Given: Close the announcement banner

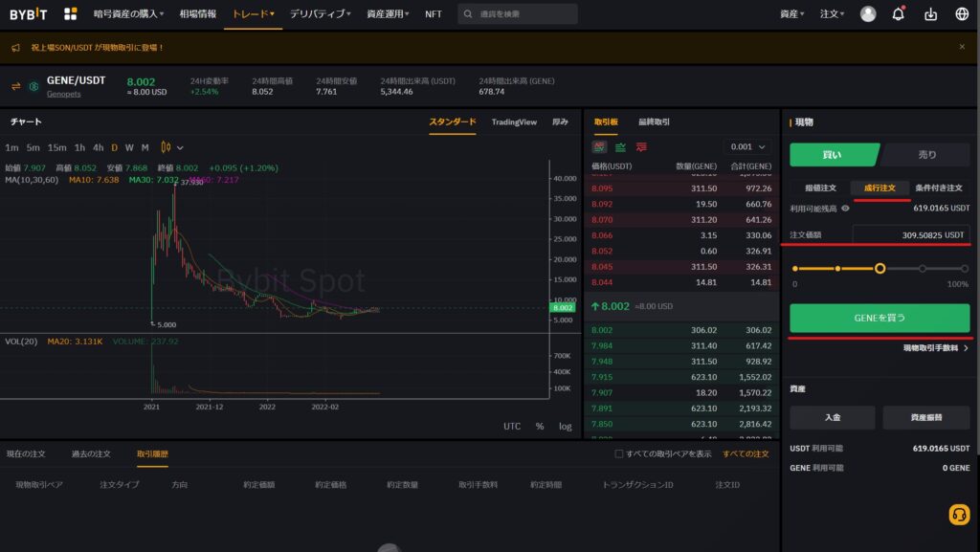Looking at the screenshot, I should click(x=962, y=47).
